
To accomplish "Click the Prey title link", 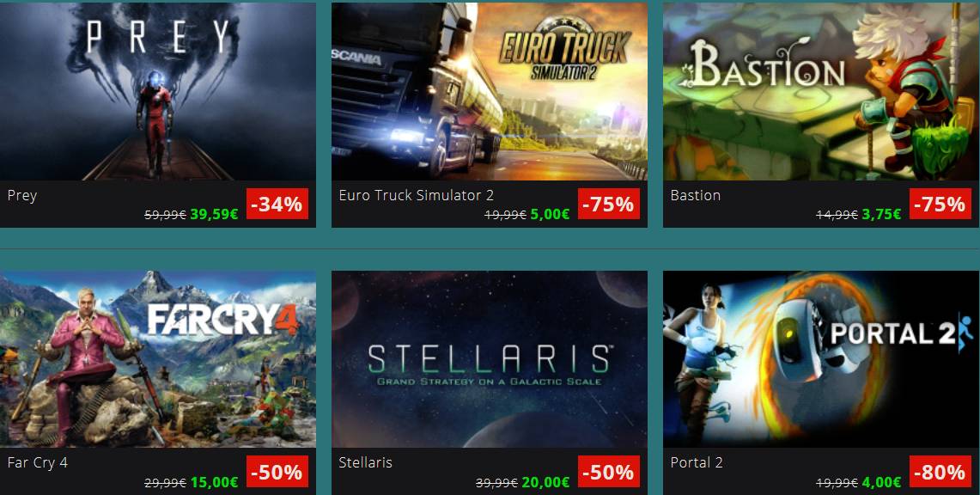I will [x=21, y=196].
